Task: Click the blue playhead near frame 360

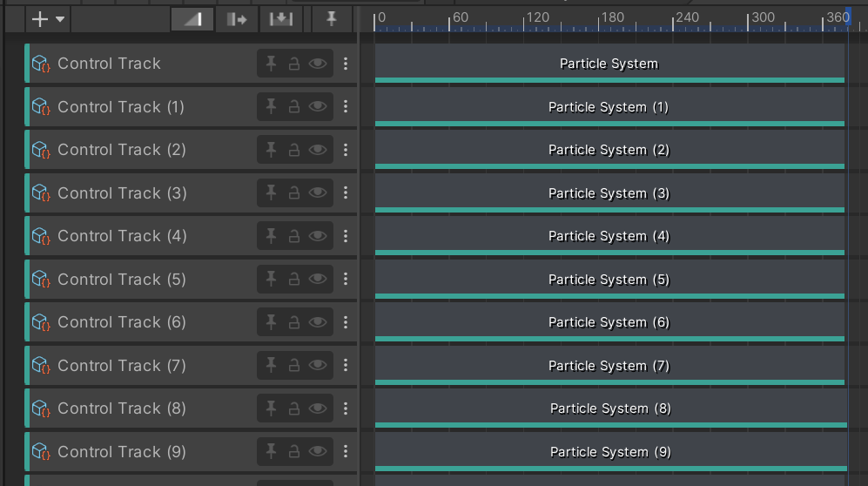Action: click(x=847, y=17)
